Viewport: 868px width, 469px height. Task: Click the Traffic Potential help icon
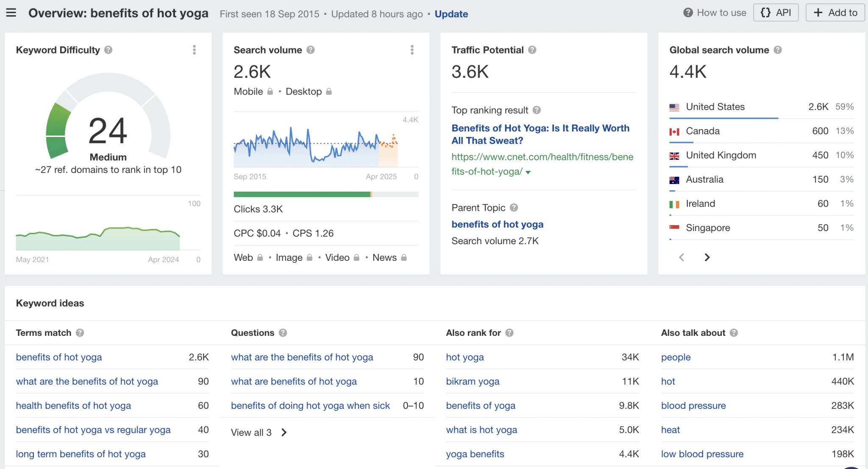click(533, 50)
